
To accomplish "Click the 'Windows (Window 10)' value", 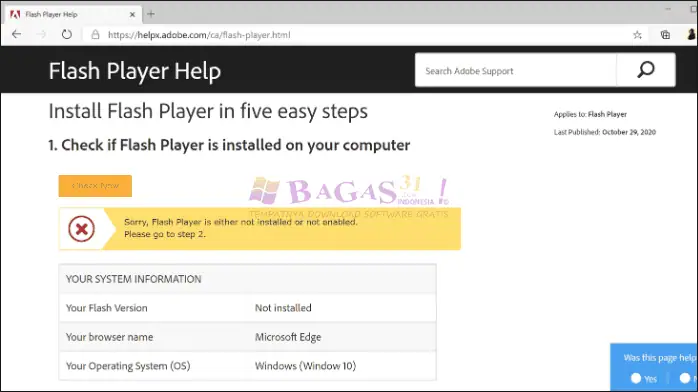I will click(x=305, y=366).
